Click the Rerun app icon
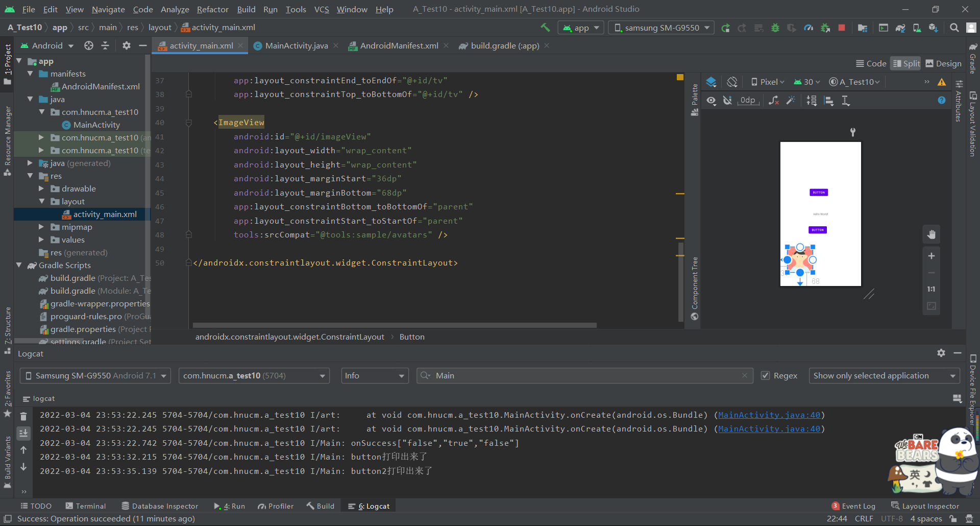This screenshot has width=980, height=526. tap(725, 28)
